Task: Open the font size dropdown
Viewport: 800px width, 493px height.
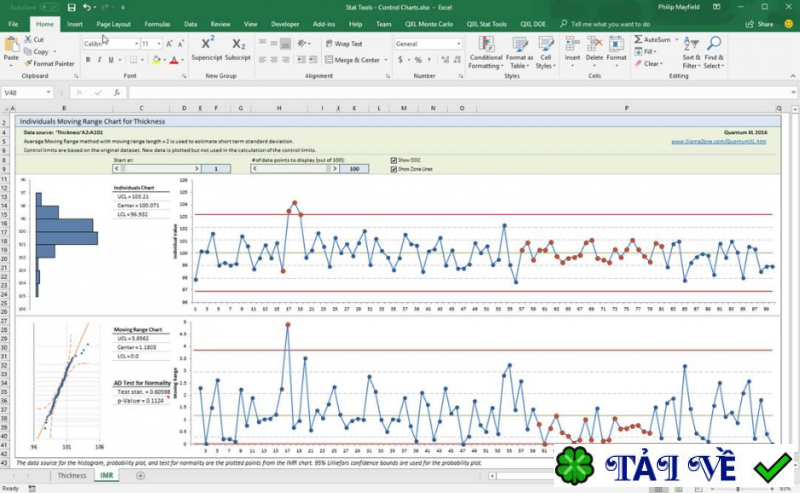Action: point(159,44)
